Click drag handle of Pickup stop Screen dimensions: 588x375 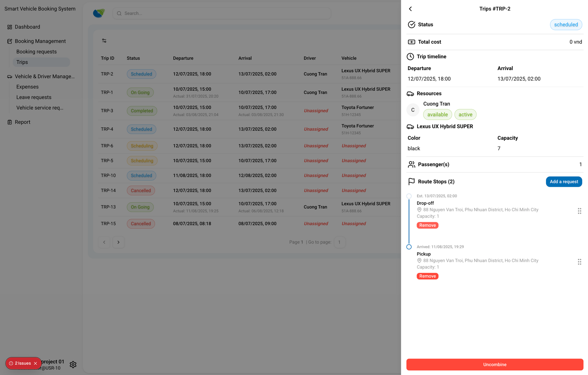click(579, 262)
